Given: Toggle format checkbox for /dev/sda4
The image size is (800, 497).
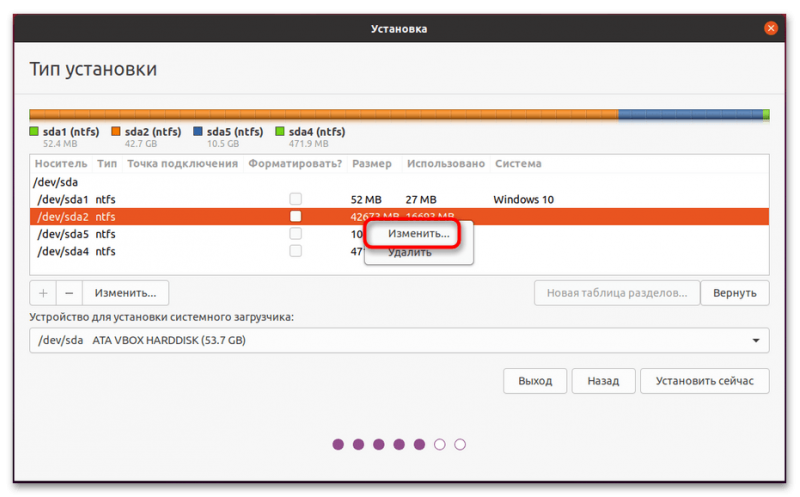Looking at the screenshot, I should point(295,251).
